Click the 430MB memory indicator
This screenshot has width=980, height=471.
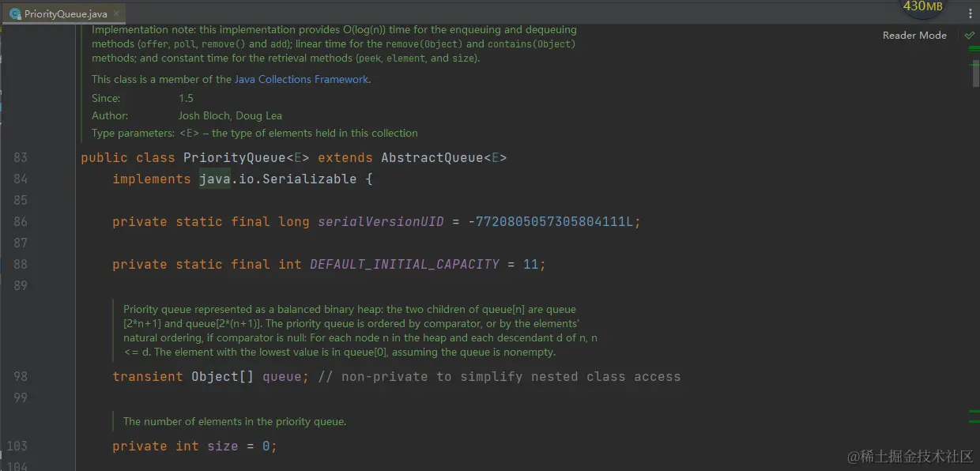click(x=922, y=7)
